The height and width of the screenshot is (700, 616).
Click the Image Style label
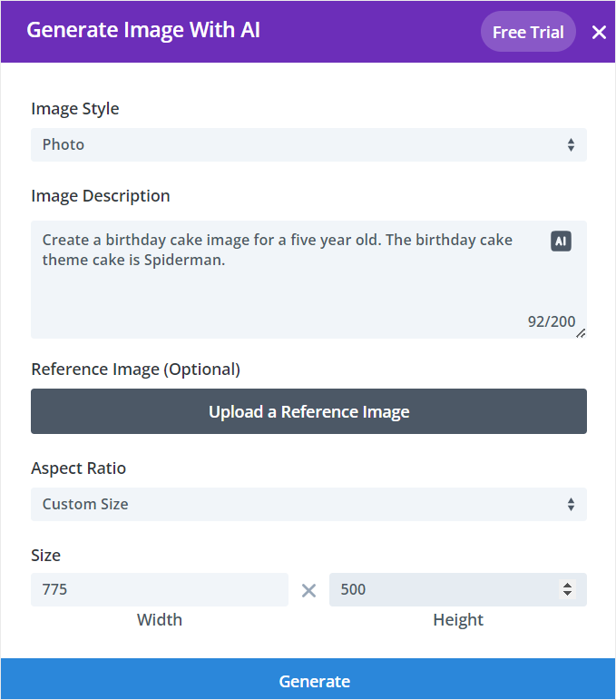[x=75, y=109]
